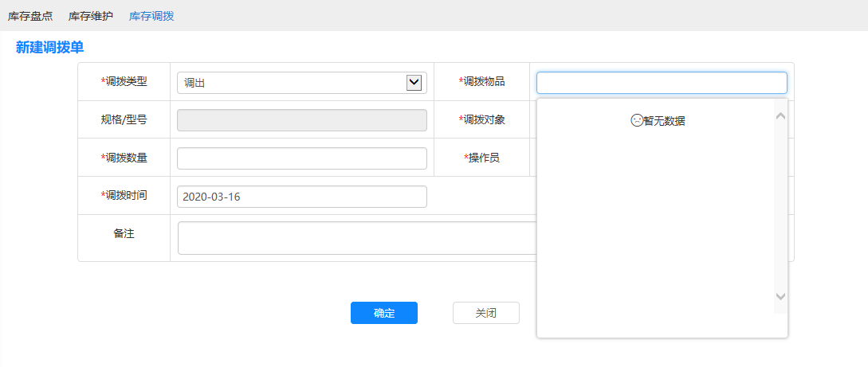Click the 调拨物品 search input
Viewport: 868px width, 367px height.
(661, 83)
